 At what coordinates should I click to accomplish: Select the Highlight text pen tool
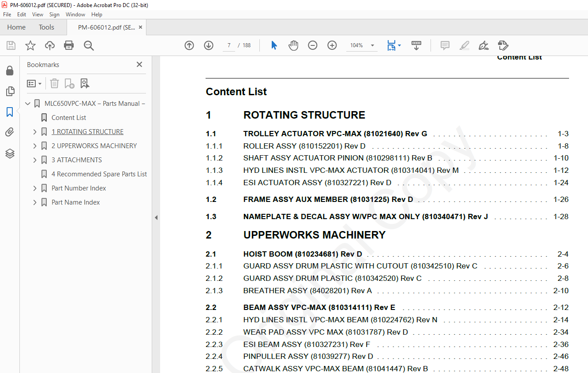tap(464, 45)
